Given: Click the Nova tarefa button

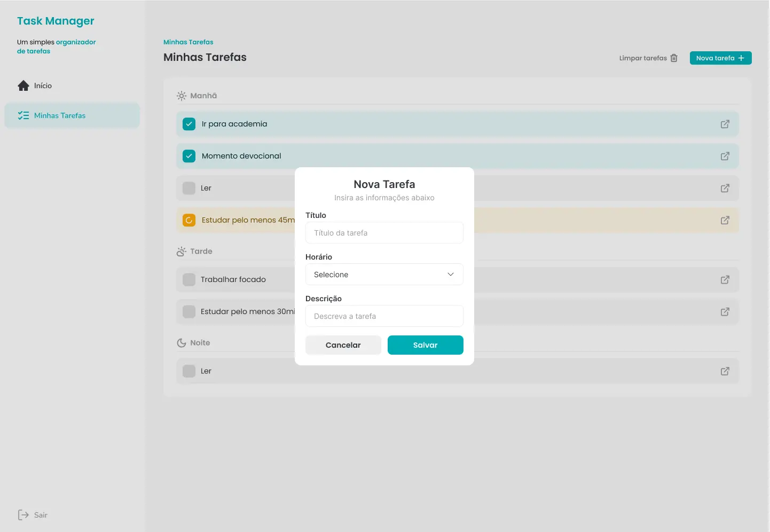Looking at the screenshot, I should click(x=720, y=58).
